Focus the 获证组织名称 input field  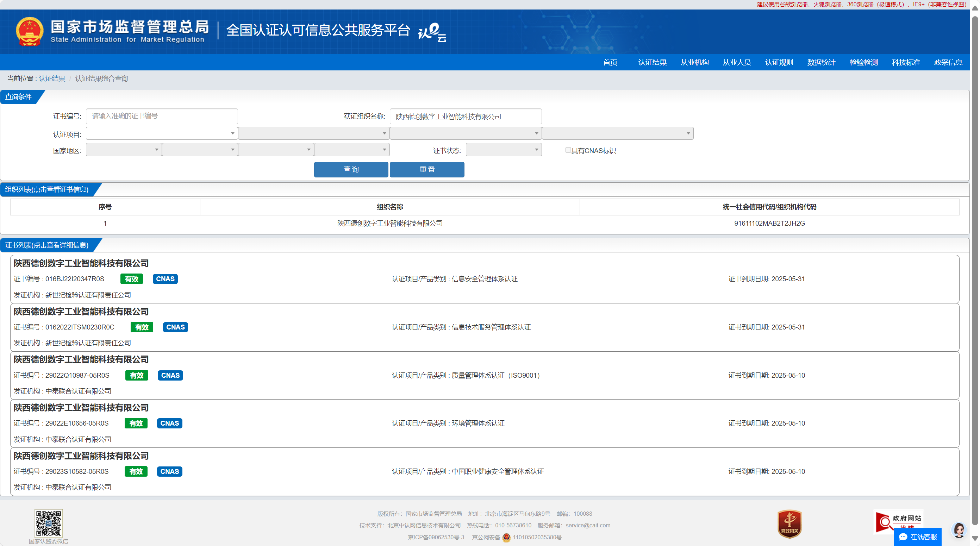466,117
